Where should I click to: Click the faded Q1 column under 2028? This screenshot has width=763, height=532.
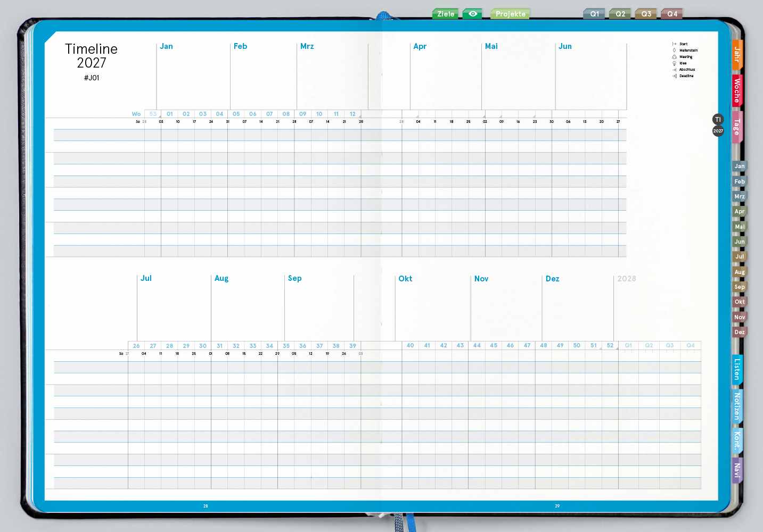pos(628,345)
